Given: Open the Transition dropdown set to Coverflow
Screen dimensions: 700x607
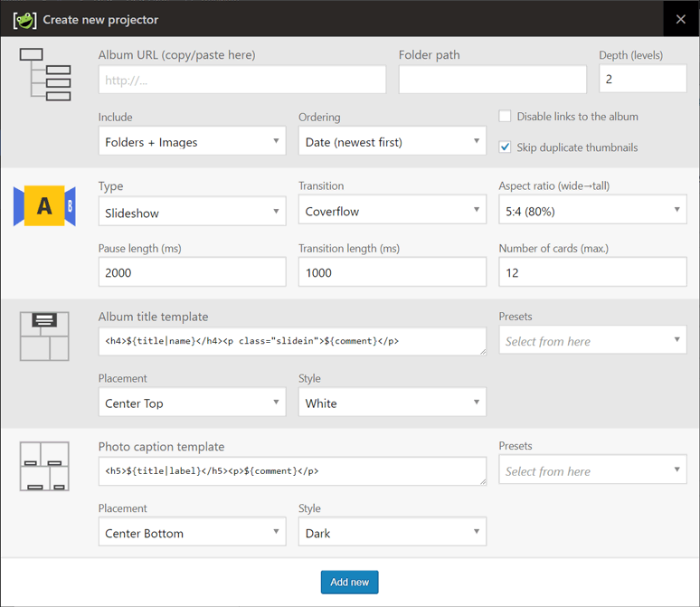Looking at the screenshot, I should pos(392,213).
